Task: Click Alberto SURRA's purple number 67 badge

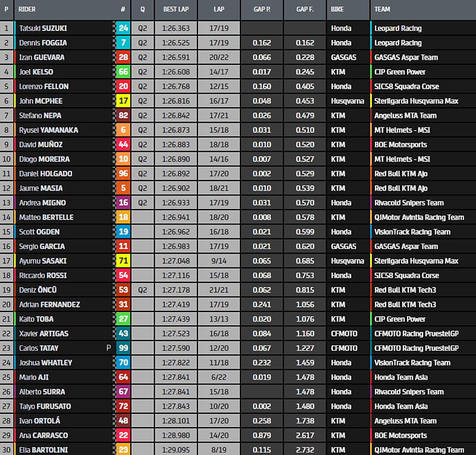Action: point(123,392)
